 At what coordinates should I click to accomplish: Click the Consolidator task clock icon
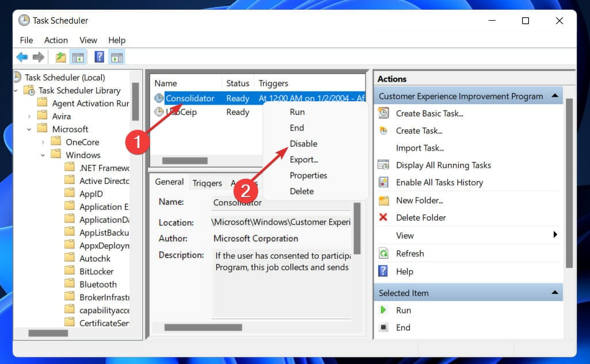[x=159, y=98]
